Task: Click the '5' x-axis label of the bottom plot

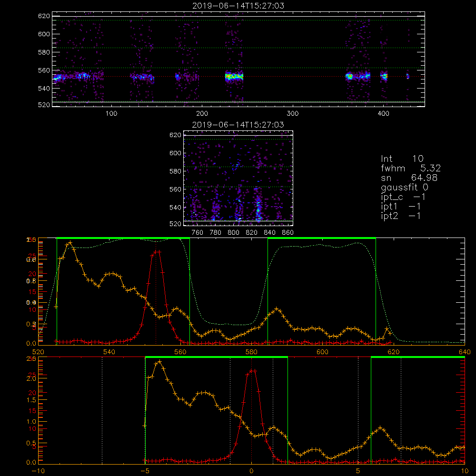Action: pos(358,471)
